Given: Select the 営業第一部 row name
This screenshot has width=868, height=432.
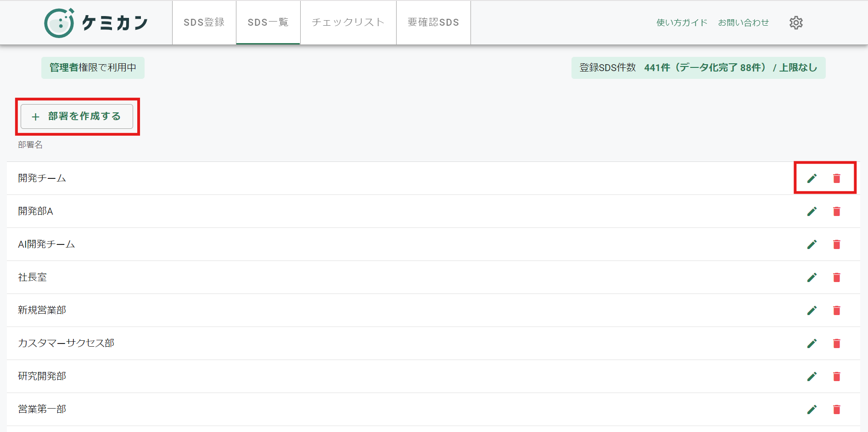Looking at the screenshot, I should pyautogui.click(x=42, y=409).
